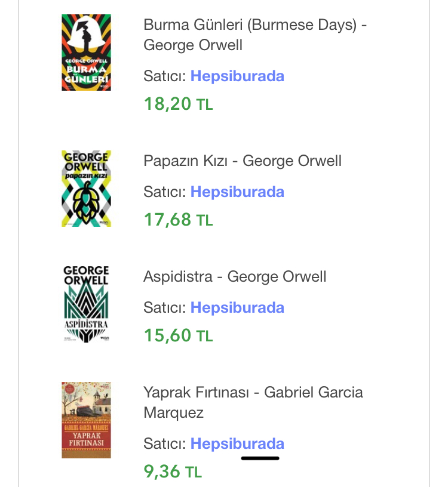448x487 pixels.
Task: Open the Burma Günleri book cover thumbnail
Action: [x=86, y=53]
